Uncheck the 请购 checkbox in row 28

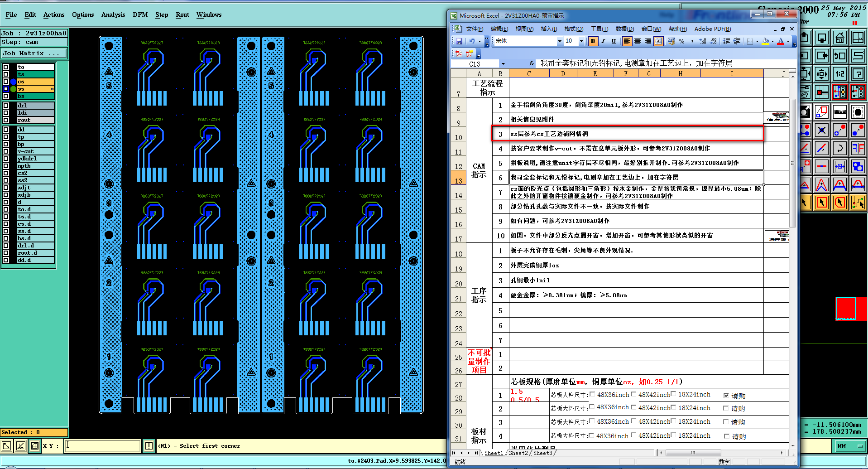[x=726, y=396]
